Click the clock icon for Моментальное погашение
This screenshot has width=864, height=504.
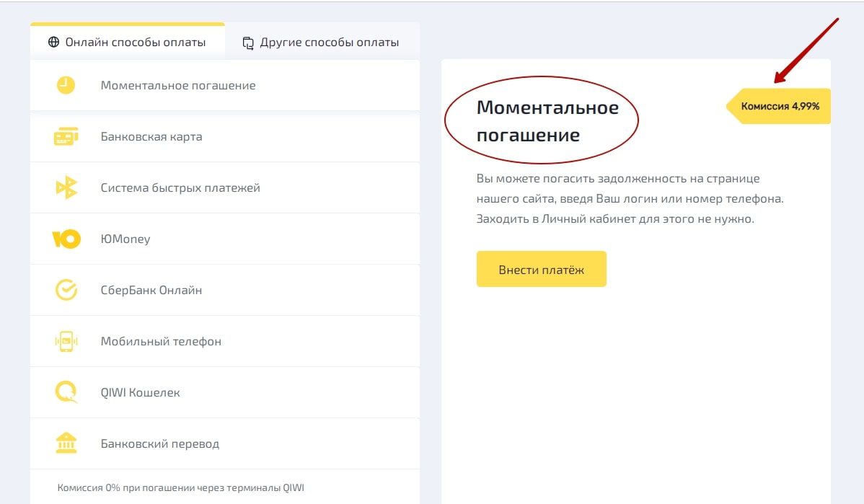[66, 85]
